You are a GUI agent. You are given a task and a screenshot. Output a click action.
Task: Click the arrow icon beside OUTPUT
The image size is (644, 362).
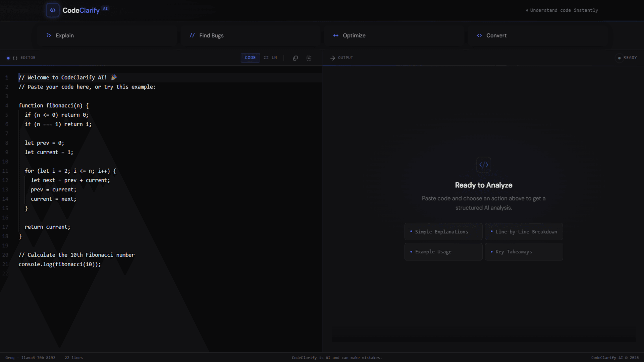tap(332, 58)
